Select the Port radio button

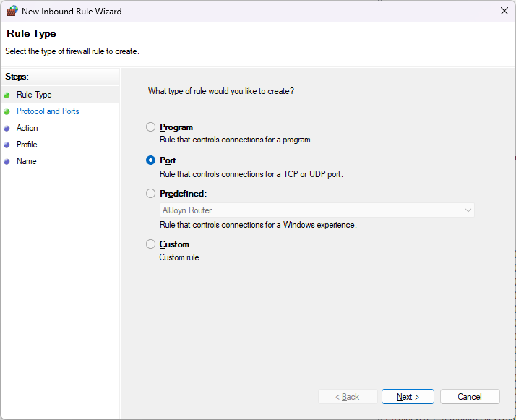pyautogui.click(x=150, y=160)
